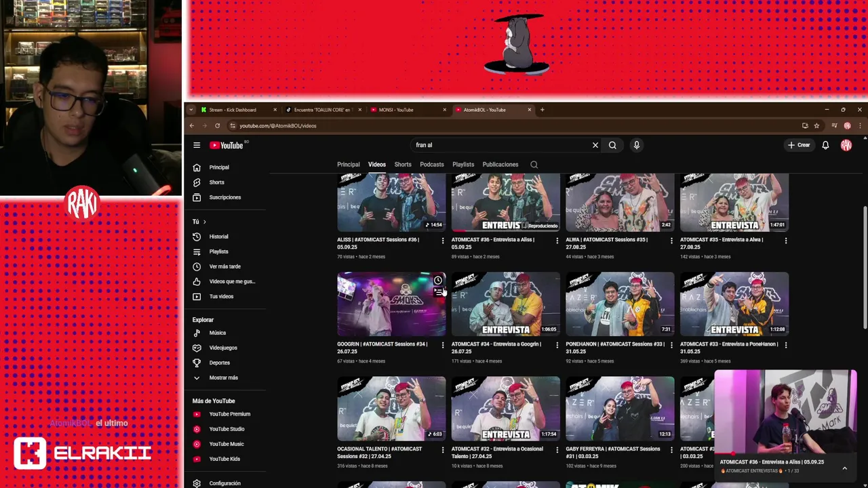Open the channel Principal tab
Viewport: 868px width, 488px height.
click(x=349, y=165)
